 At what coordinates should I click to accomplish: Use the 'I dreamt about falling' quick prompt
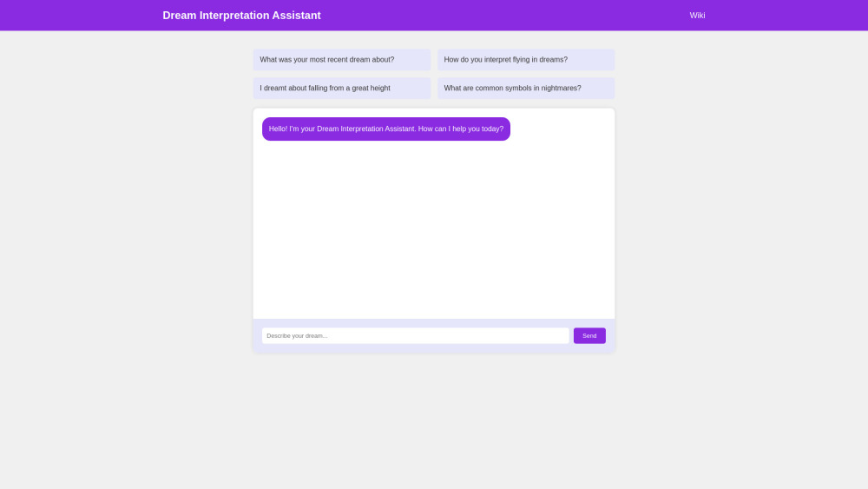coord(341,88)
